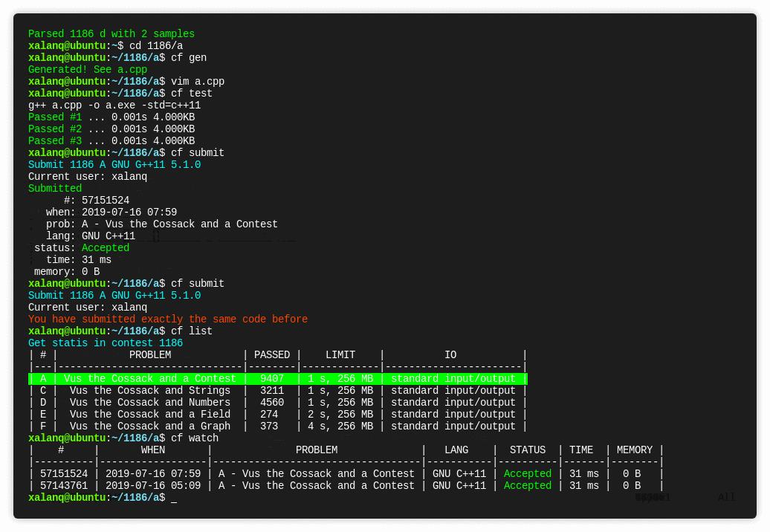The height and width of the screenshot is (532, 770).
Task: Click the 'All' indicator at the bottom right
Action: tap(726, 497)
